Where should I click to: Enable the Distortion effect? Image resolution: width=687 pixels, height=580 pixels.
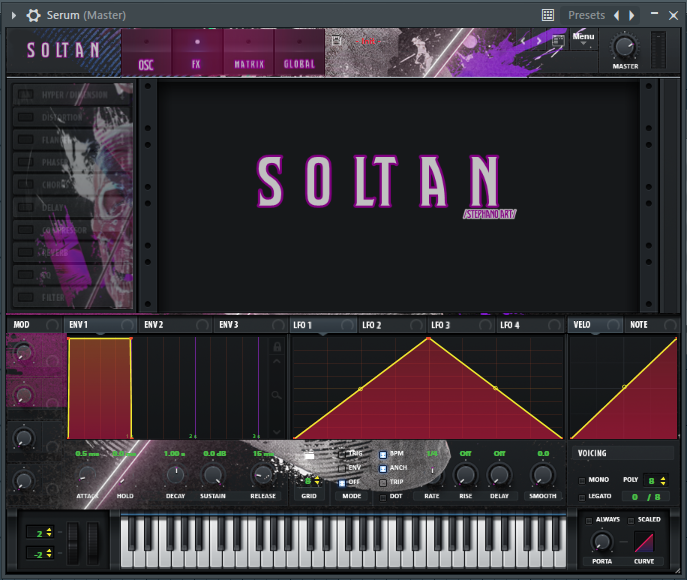pyautogui.click(x=25, y=117)
